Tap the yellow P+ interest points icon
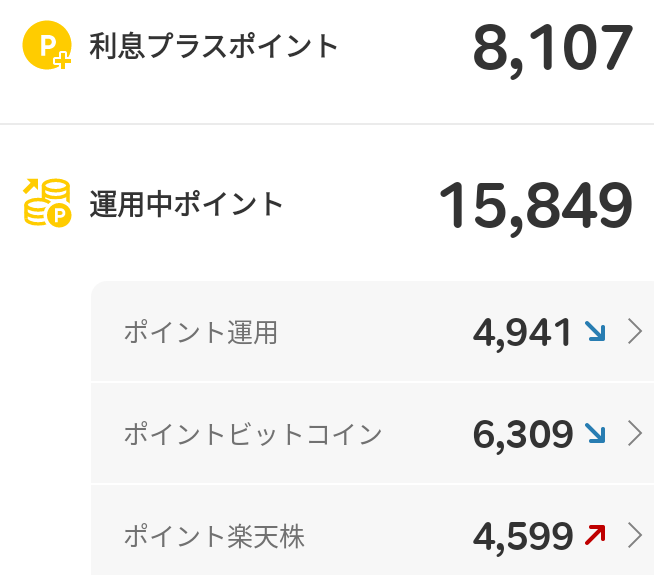This screenshot has width=654, height=575. 47,45
